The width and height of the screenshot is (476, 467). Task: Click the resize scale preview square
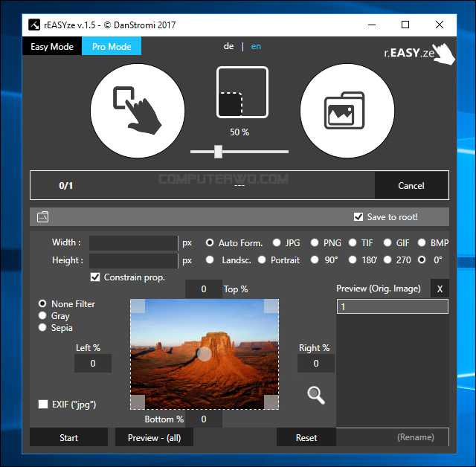point(242,92)
